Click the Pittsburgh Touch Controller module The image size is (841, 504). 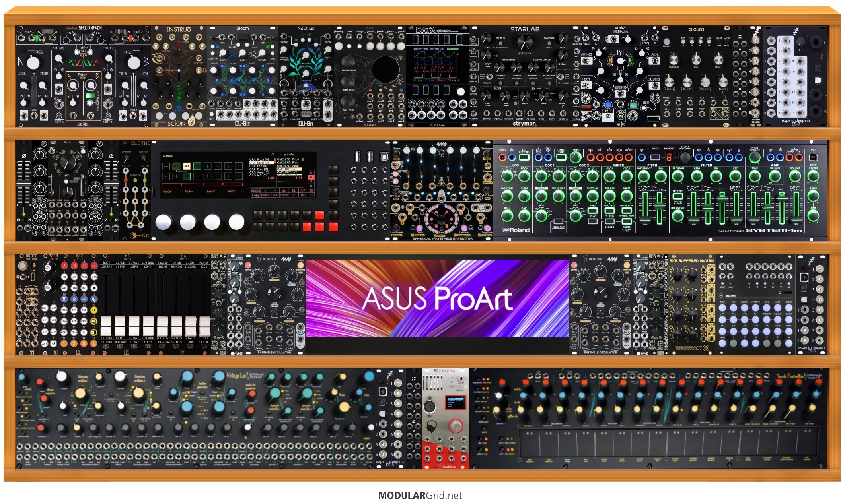click(x=648, y=419)
